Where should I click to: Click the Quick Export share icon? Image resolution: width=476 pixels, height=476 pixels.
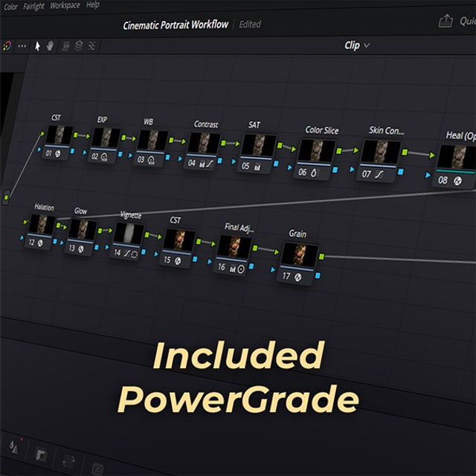(x=446, y=22)
